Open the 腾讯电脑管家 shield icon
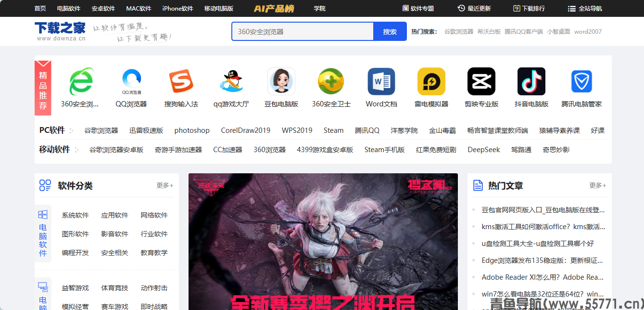The height and width of the screenshot is (310, 644). point(581,81)
